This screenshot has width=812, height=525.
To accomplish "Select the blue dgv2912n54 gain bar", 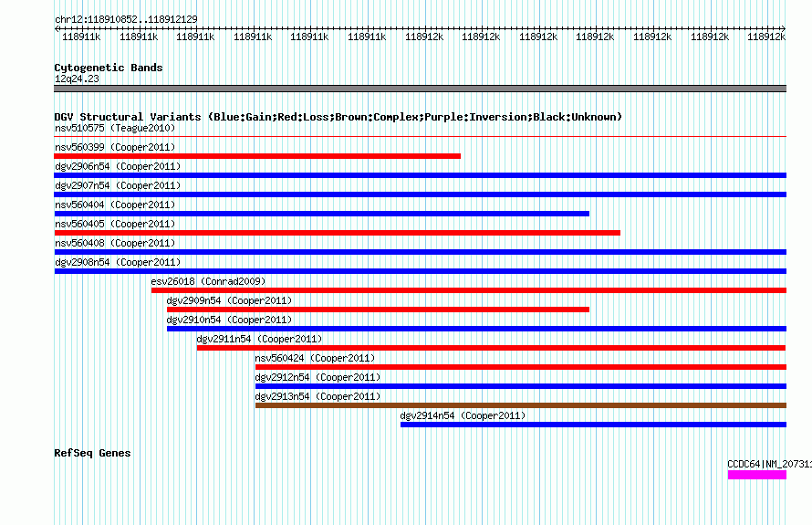I will (x=521, y=386).
